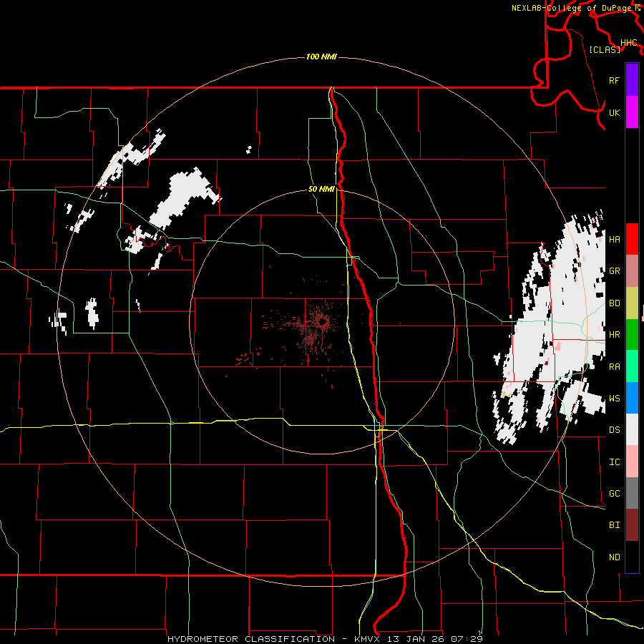644x644 pixels.
Task: Click the ND legend label
Action: click(x=614, y=557)
